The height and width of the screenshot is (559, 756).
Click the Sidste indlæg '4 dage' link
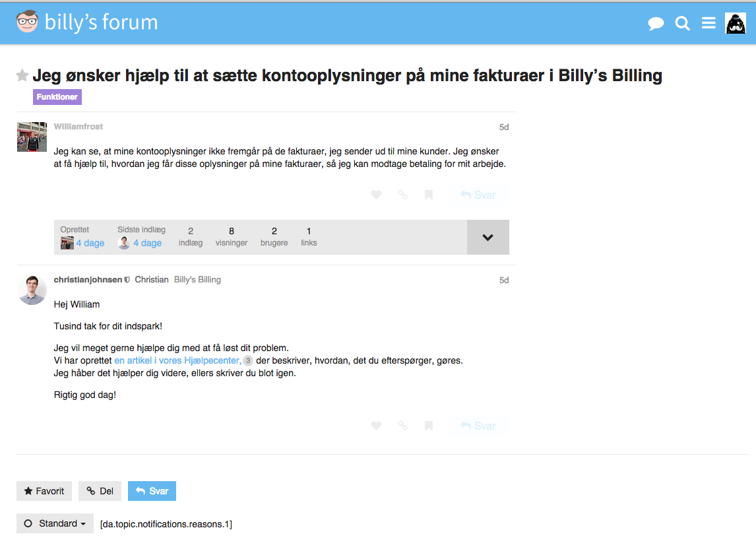click(x=148, y=243)
